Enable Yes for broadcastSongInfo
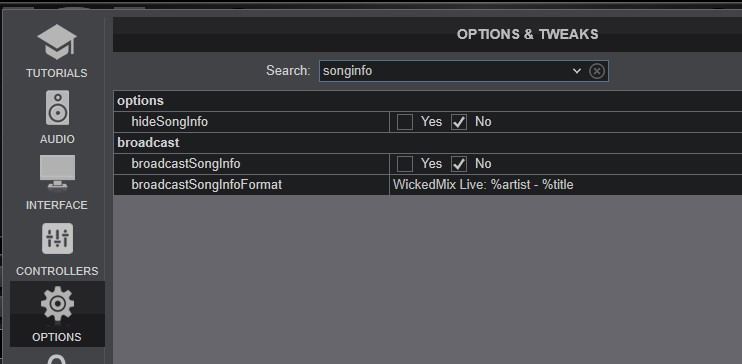This screenshot has width=742, height=364. (405, 164)
